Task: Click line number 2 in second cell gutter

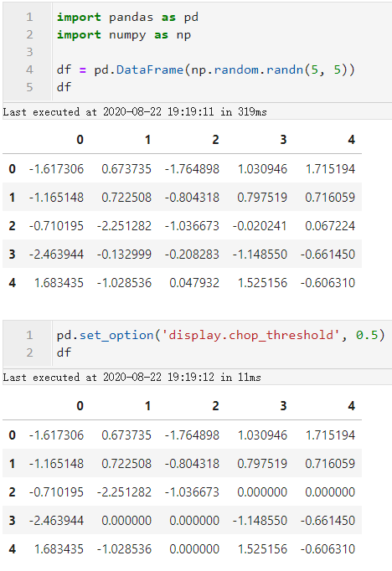Action: point(29,352)
